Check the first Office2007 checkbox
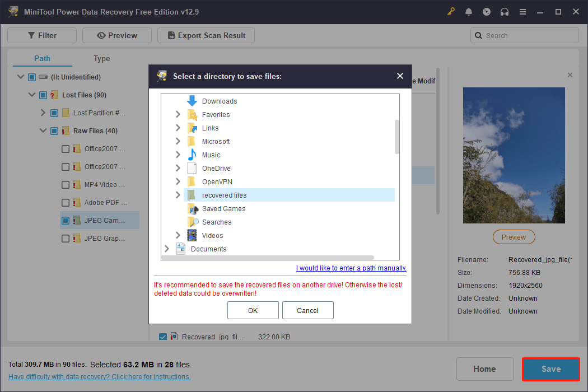Viewport: 588px width, 392px height. point(66,149)
